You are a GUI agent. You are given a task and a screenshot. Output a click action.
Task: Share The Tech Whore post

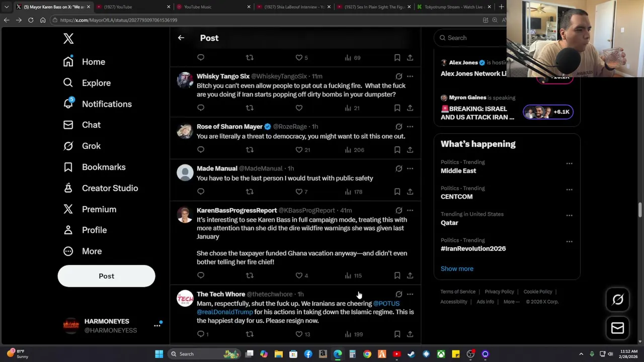click(410, 334)
